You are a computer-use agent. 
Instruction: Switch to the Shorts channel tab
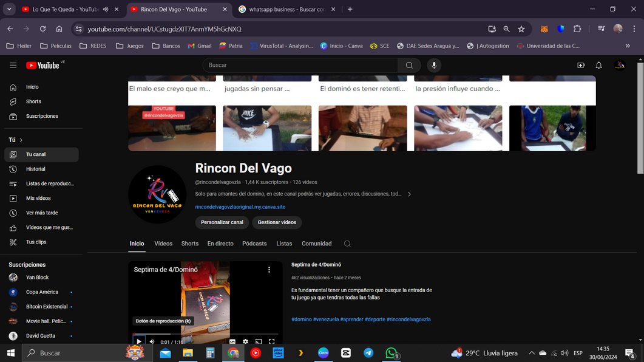[x=190, y=244]
